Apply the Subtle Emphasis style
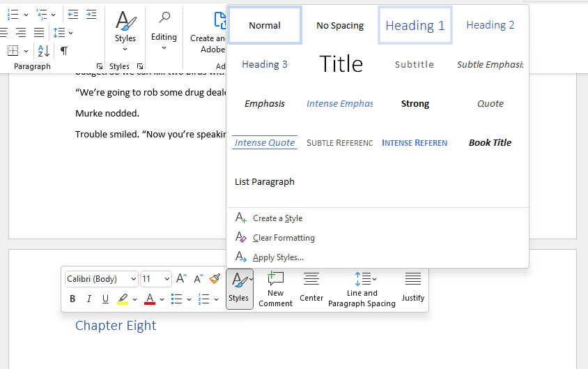Screen dimensions: 588x369 point(490,64)
